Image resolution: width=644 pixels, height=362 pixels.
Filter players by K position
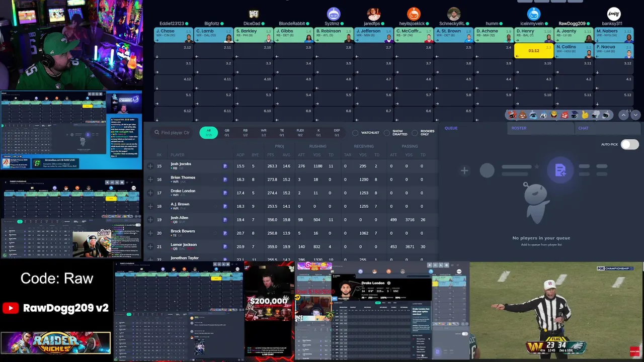click(318, 133)
